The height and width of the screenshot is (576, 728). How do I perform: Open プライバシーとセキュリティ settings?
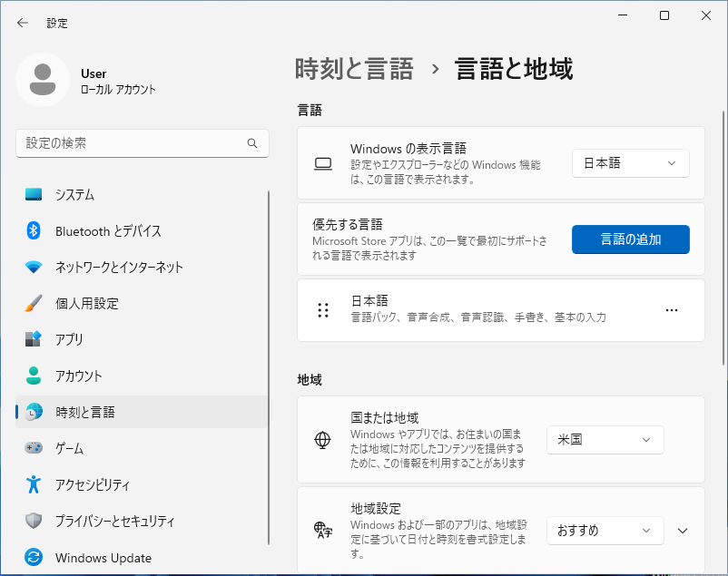click(142, 521)
